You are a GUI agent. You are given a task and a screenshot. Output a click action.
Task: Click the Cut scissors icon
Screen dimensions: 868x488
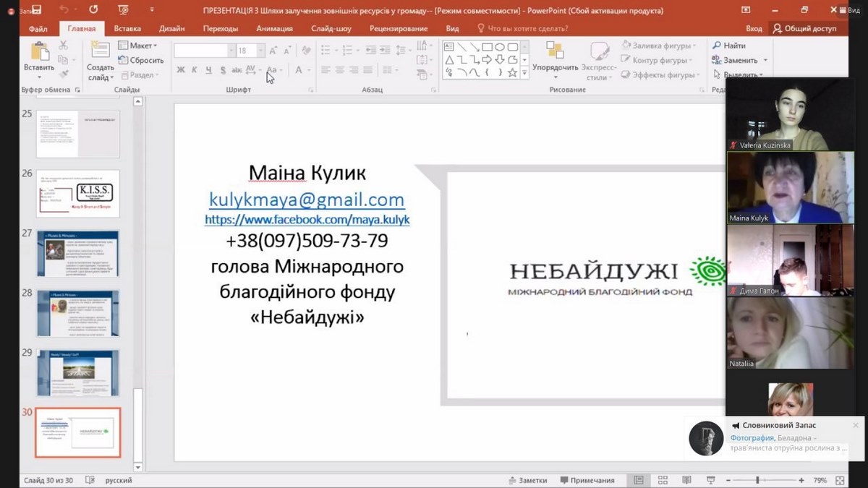click(x=63, y=45)
